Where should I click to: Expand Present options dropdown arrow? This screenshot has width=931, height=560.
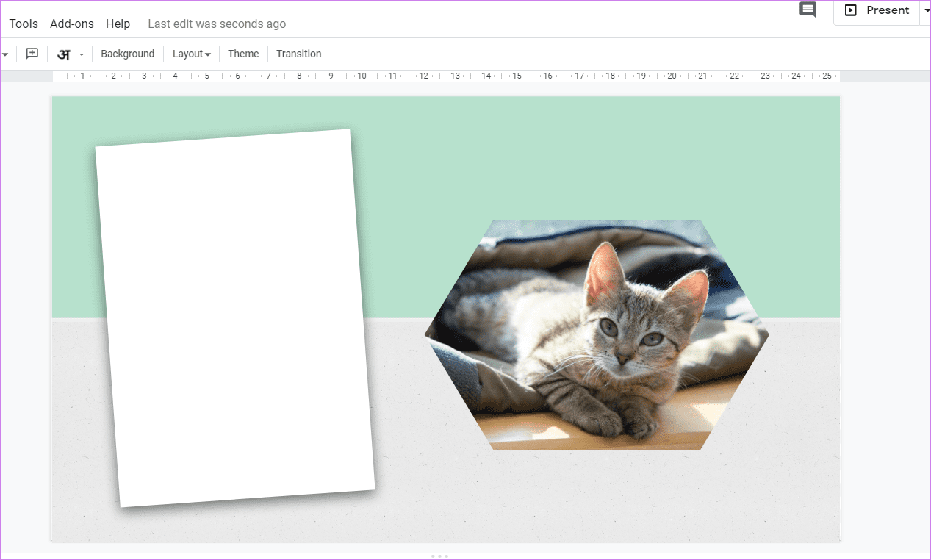click(926, 10)
